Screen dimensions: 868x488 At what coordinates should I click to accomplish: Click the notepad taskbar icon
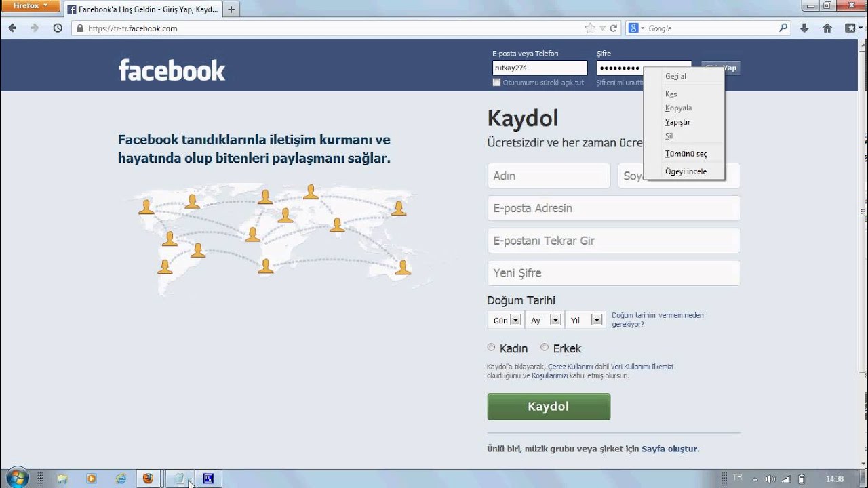click(x=179, y=479)
